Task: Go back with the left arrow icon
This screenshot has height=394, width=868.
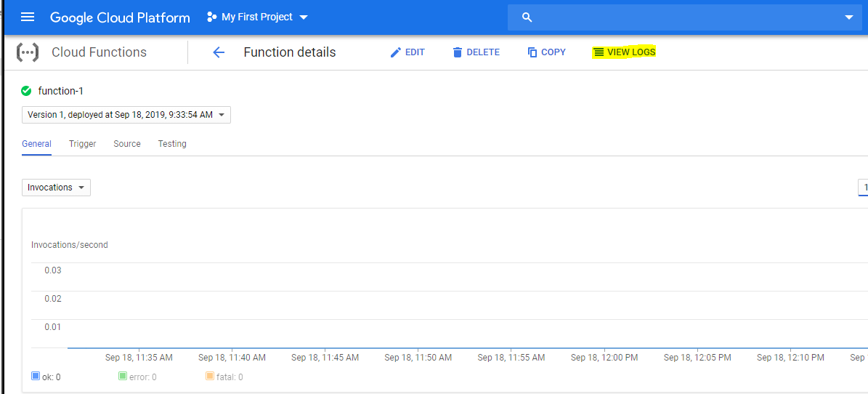Action: [x=219, y=52]
